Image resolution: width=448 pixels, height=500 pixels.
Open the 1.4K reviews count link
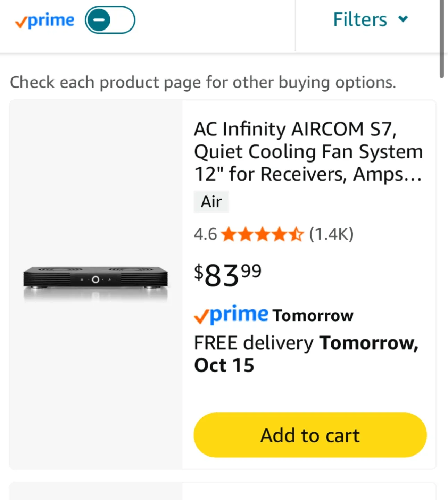(331, 234)
